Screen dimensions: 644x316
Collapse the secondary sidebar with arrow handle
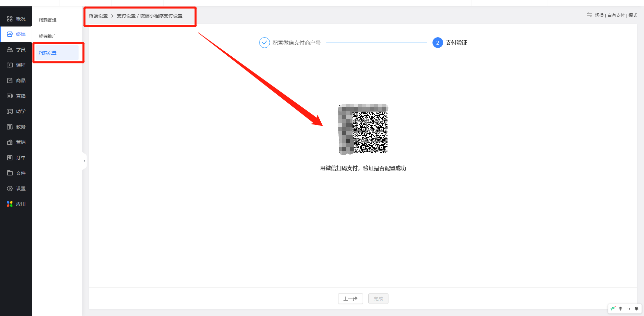85,161
